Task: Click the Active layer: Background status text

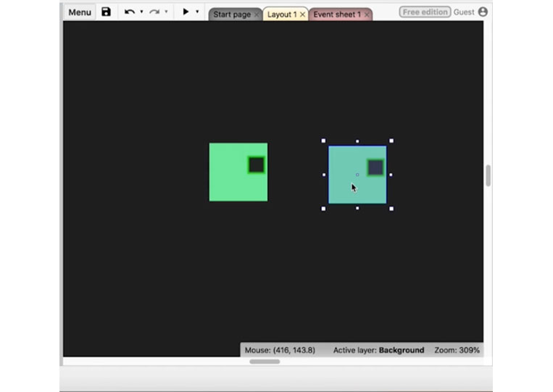Action: tap(378, 350)
